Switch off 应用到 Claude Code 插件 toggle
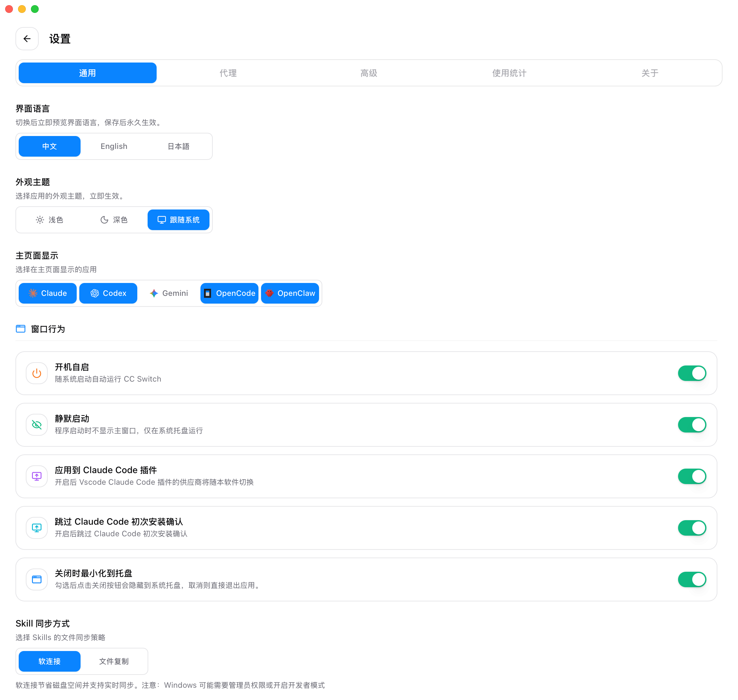 coord(692,476)
